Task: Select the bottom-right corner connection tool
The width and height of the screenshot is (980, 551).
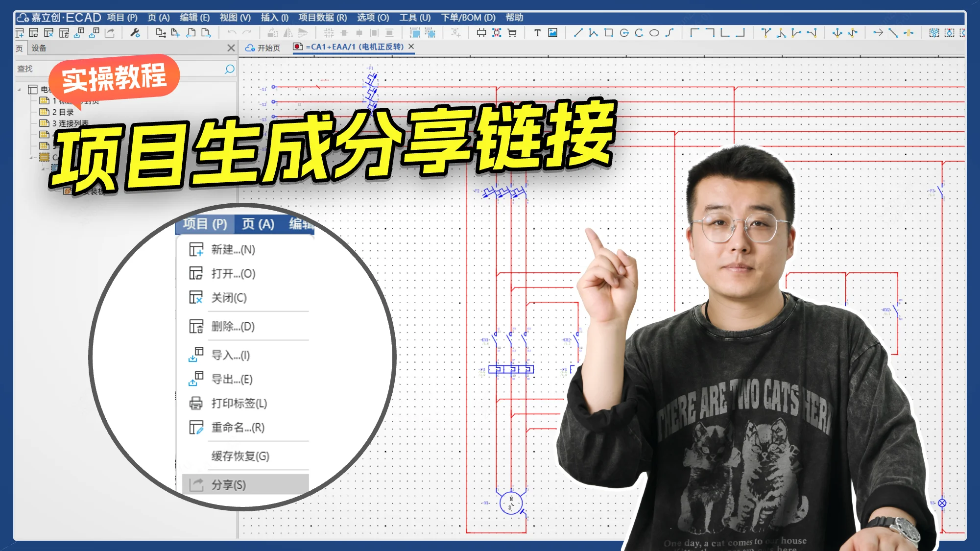Action: (741, 33)
